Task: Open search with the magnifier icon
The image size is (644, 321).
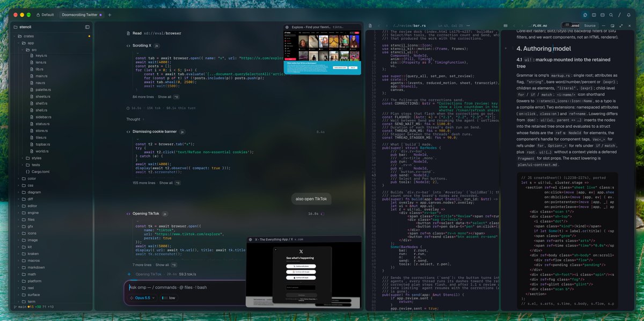Action: (x=611, y=15)
